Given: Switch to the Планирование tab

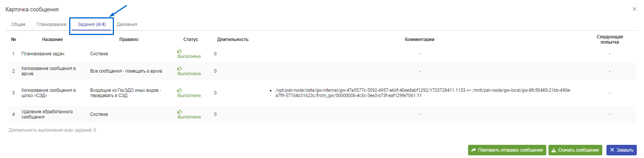Looking at the screenshot, I should point(51,24).
